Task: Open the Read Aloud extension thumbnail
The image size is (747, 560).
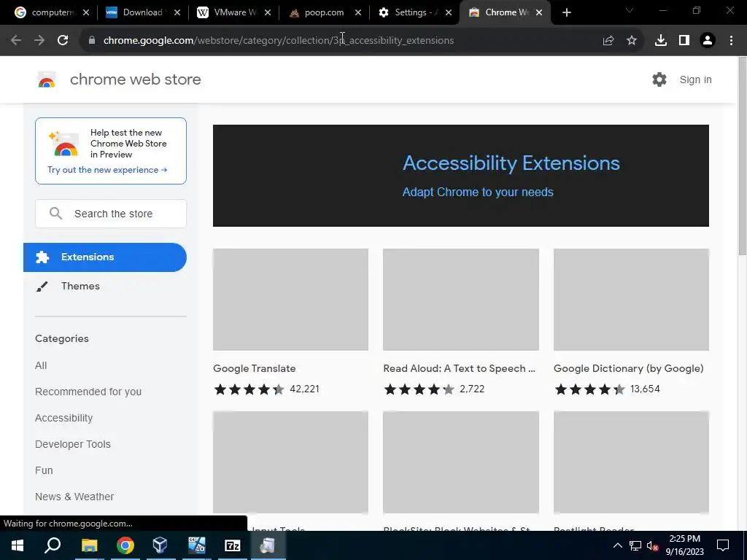Action: pos(461,300)
